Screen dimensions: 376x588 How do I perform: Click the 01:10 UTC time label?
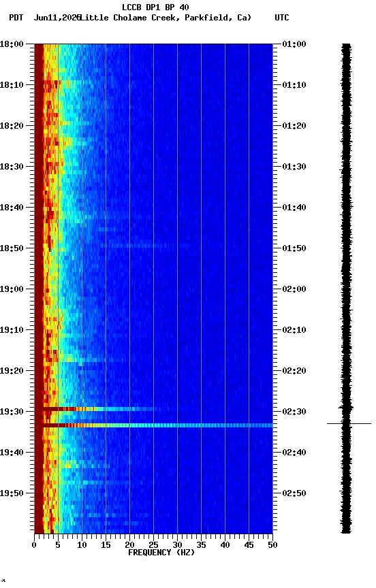click(294, 85)
